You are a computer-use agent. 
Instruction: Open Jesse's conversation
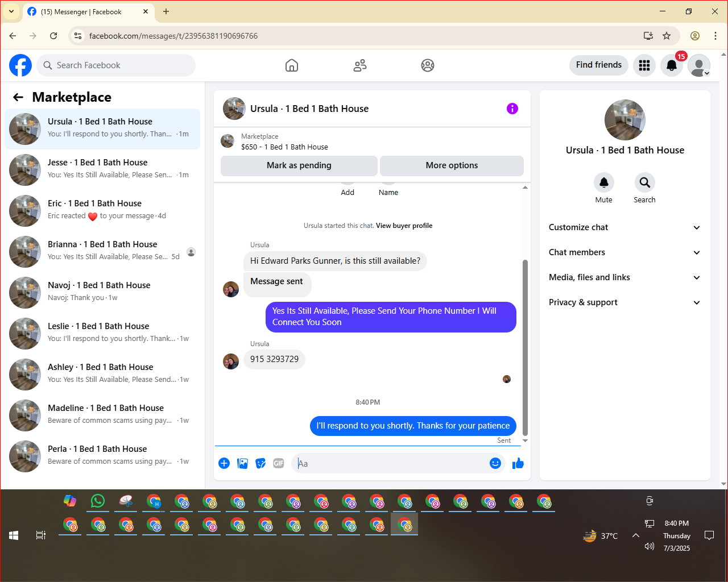102,170
